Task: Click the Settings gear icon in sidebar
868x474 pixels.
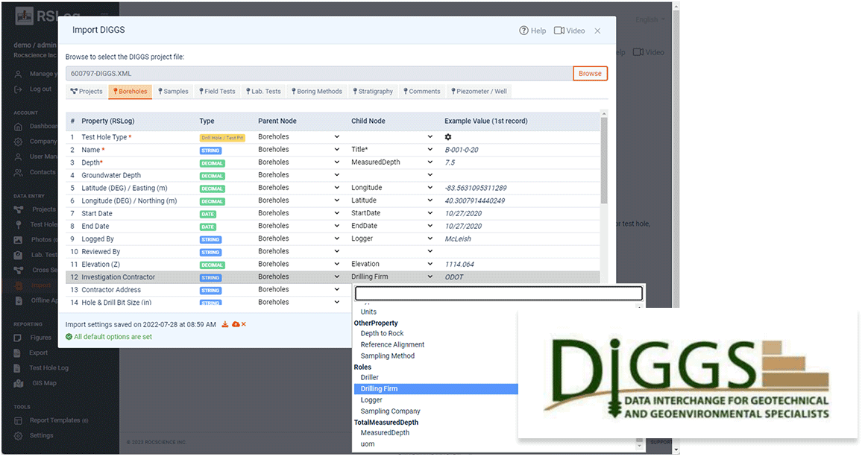Action: pyautogui.click(x=18, y=435)
